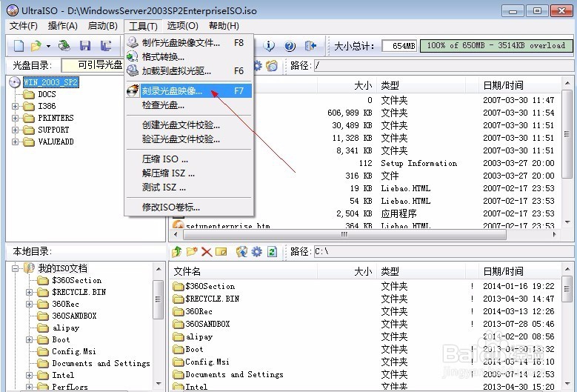
Task: Close the open 工具(T) menu
Action: coord(143,26)
